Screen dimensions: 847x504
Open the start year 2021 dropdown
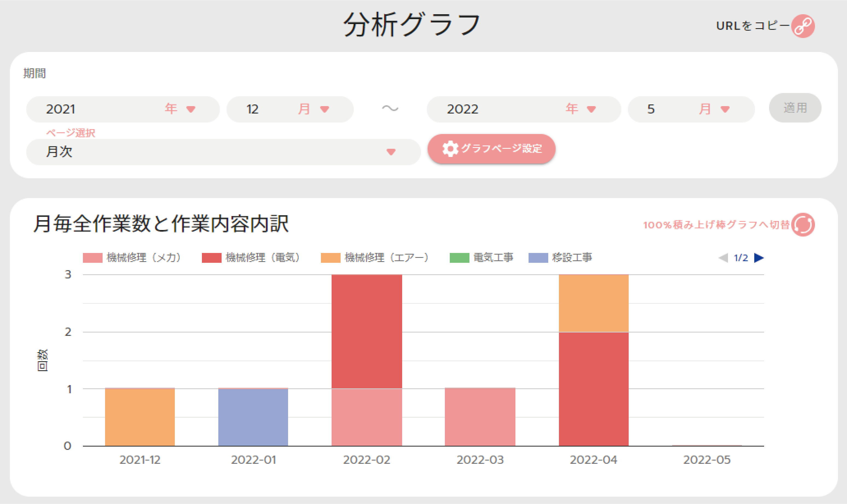pyautogui.click(x=123, y=109)
